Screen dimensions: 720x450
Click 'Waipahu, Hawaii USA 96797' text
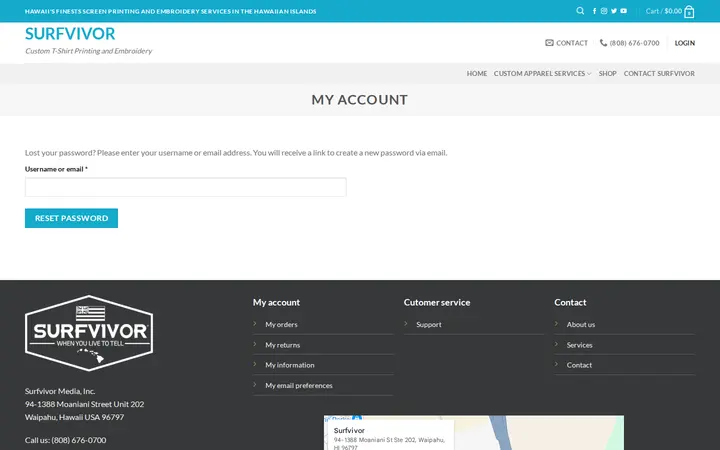[x=74, y=417]
